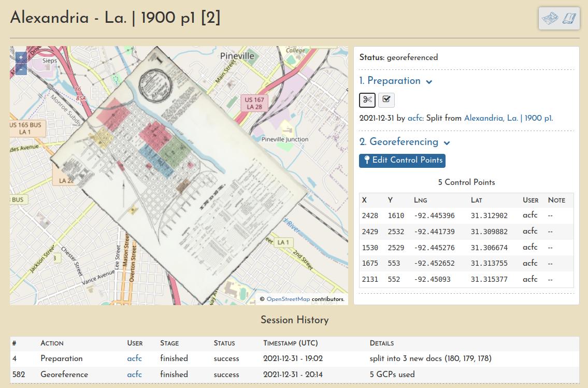
Task: Select longitude -92.445276 cell
Action: tap(434, 248)
